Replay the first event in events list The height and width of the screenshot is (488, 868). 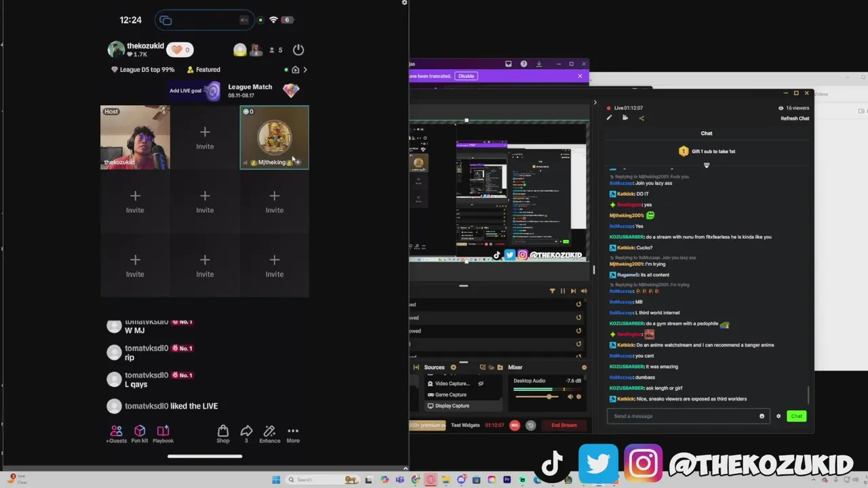click(578, 304)
